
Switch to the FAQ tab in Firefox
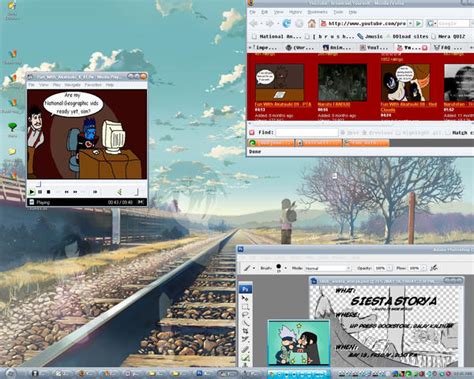tap(449, 48)
